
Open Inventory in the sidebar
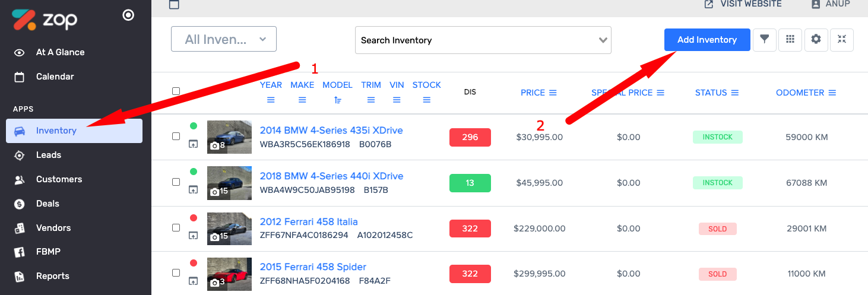(x=74, y=131)
